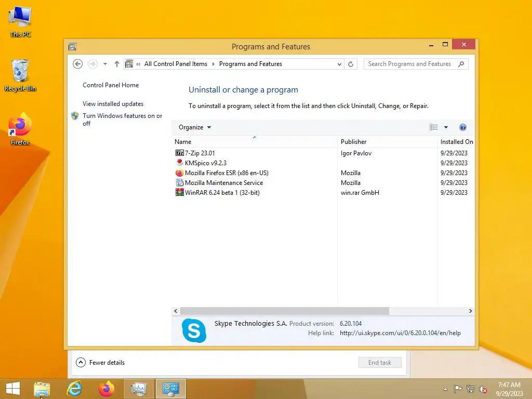This screenshot has height=399, width=532.
Task: Launch Firefox from the desktop shortcut
Action: pyautogui.click(x=20, y=129)
